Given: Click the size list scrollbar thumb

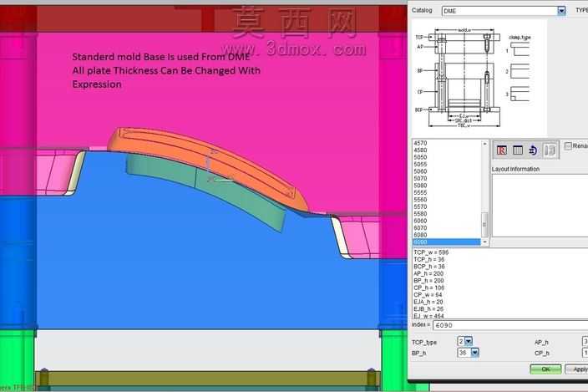Looking at the screenshot, I should click(484, 224).
